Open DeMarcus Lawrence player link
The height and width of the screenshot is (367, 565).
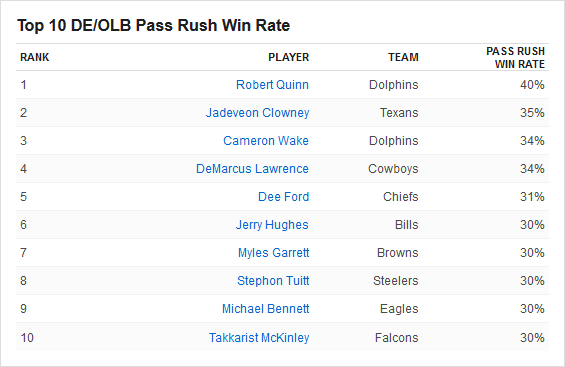coord(252,169)
